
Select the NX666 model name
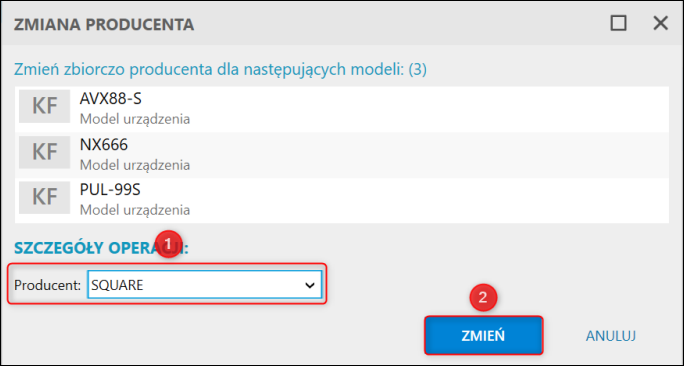click(103, 144)
